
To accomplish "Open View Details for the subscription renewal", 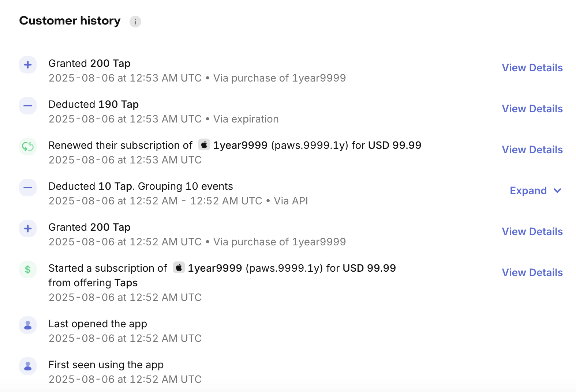I will (532, 150).
